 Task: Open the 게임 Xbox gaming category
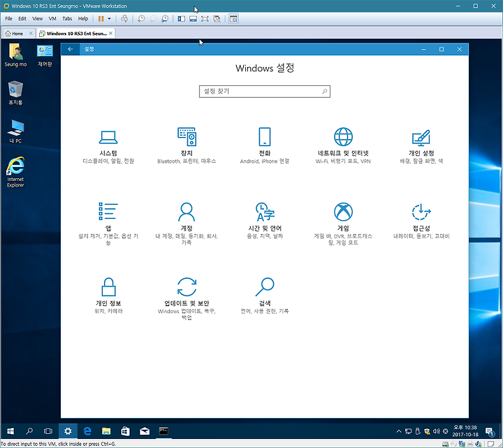pos(343,224)
